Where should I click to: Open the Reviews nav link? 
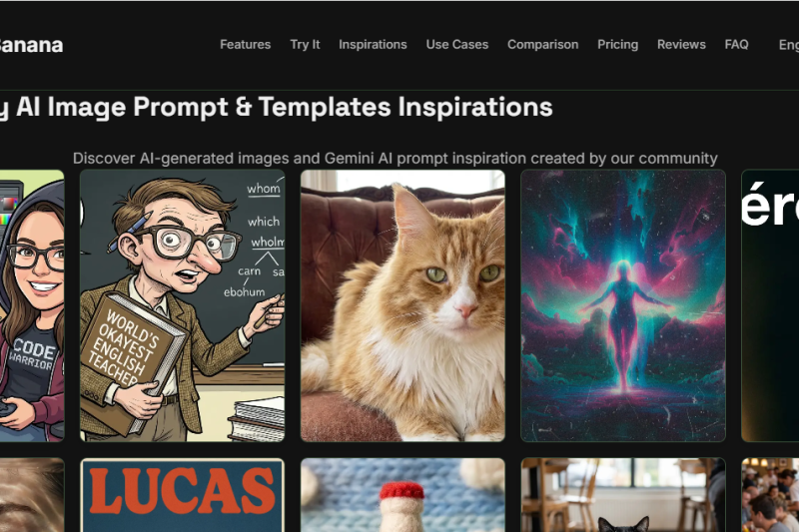(681, 45)
